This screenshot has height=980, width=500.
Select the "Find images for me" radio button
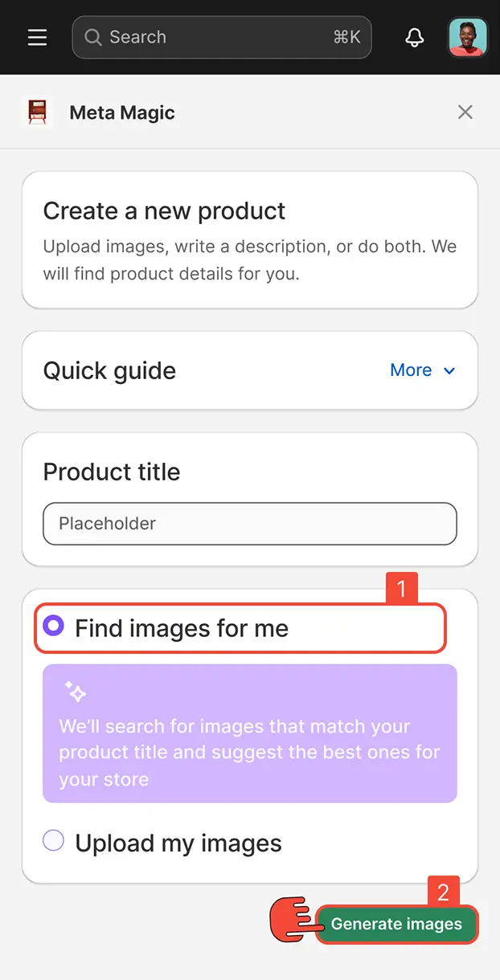pyautogui.click(x=53, y=626)
